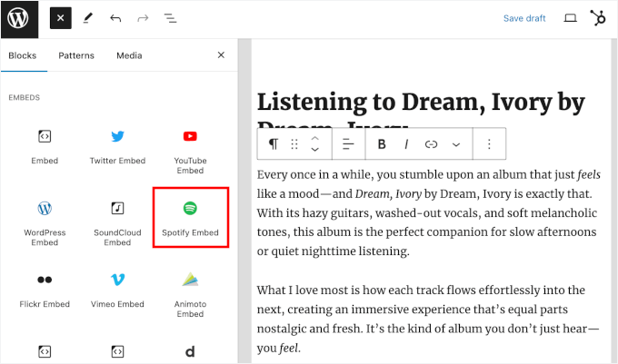Insert the SoundCloud Embed block
This screenshot has height=364, width=618.
tap(117, 217)
